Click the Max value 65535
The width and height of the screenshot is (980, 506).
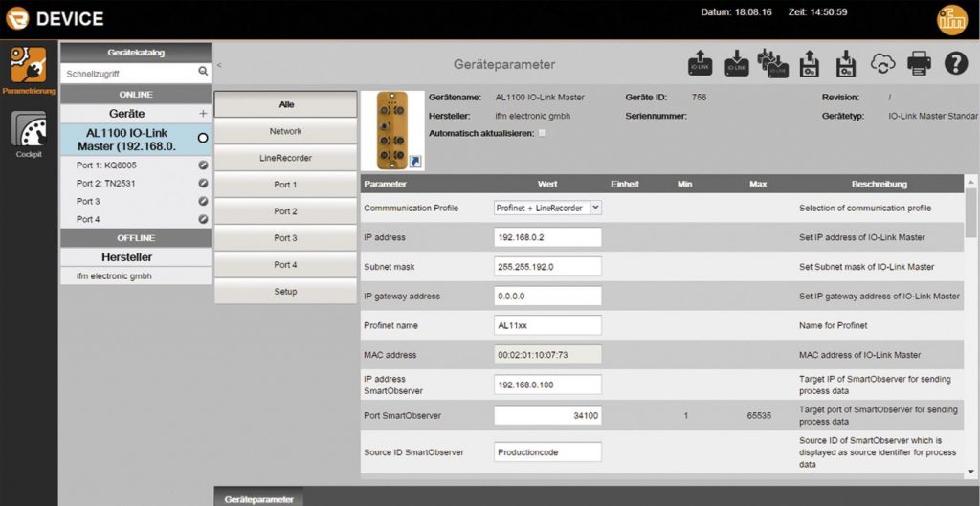click(759, 415)
